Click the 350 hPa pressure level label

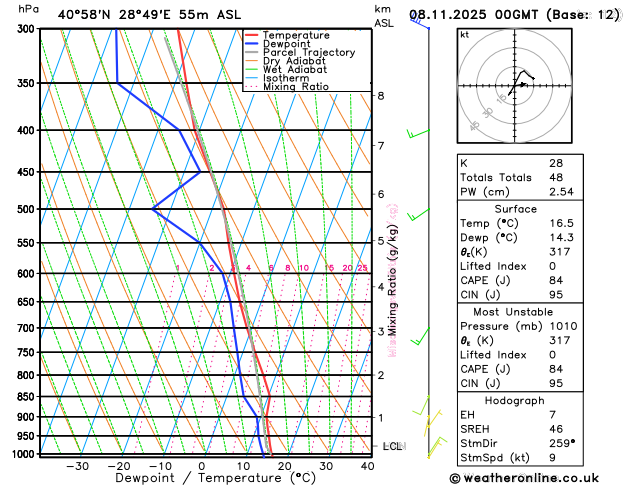pyautogui.click(x=28, y=83)
